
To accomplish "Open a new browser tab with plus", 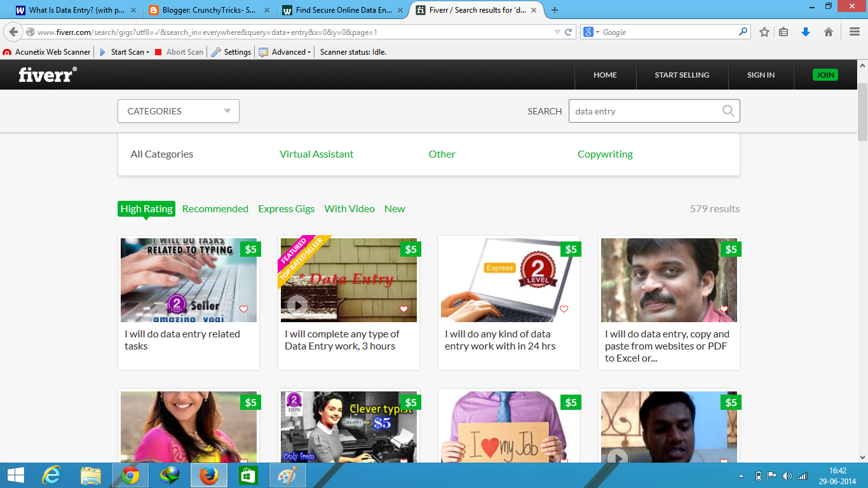I will 555,10.
